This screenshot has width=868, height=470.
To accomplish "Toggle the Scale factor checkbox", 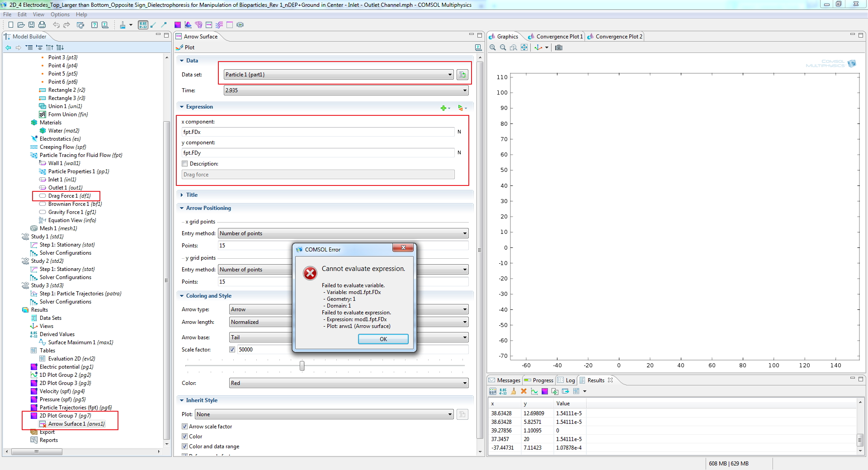I will tap(232, 350).
